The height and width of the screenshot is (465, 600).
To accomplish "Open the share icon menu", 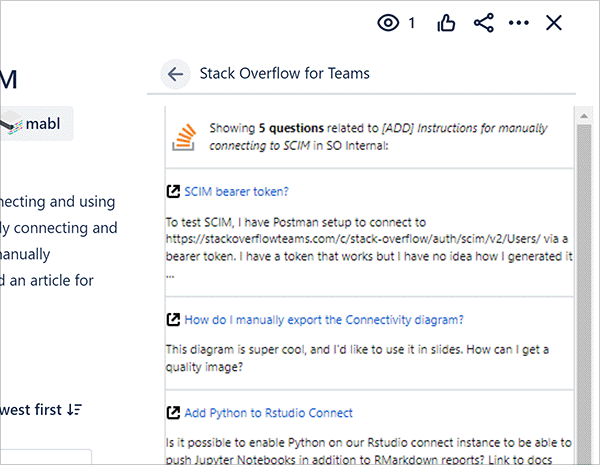I will tap(483, 23).
